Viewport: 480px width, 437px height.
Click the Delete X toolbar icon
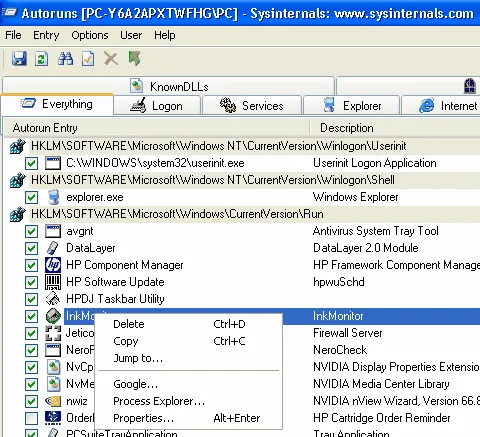pyautogui.click(x=111, y=59)
